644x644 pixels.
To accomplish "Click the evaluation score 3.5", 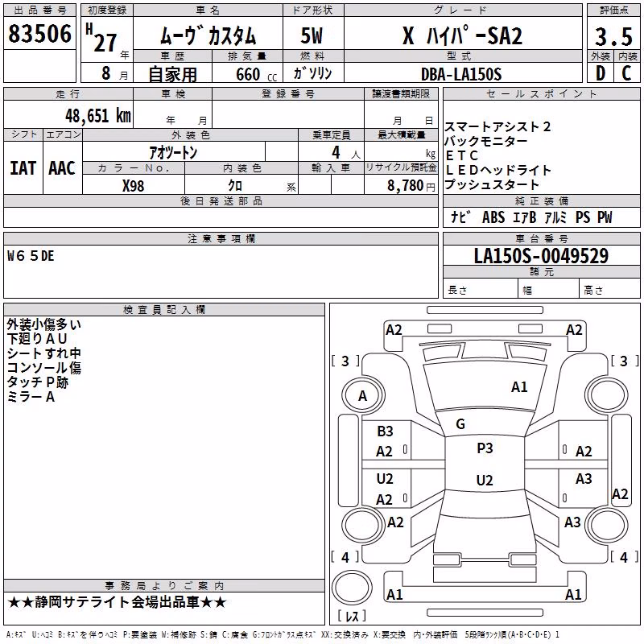I will click(613, 36).
